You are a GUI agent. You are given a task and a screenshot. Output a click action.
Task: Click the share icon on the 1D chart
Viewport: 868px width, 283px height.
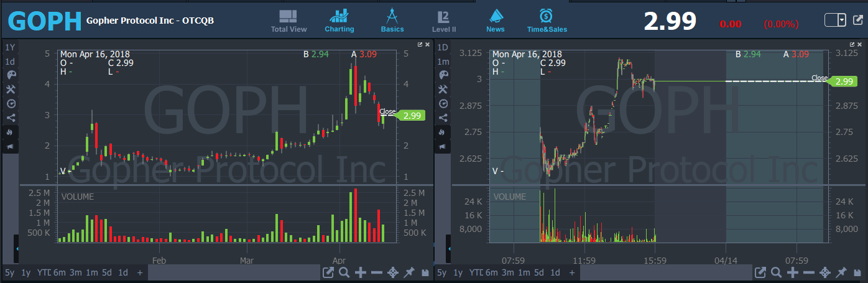point(443,118)
